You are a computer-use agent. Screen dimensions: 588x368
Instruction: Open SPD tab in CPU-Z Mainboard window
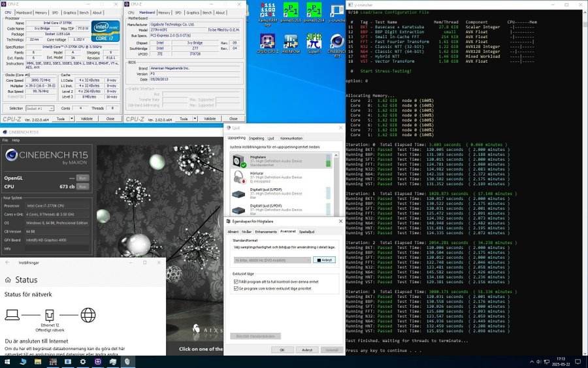point(178,12)
